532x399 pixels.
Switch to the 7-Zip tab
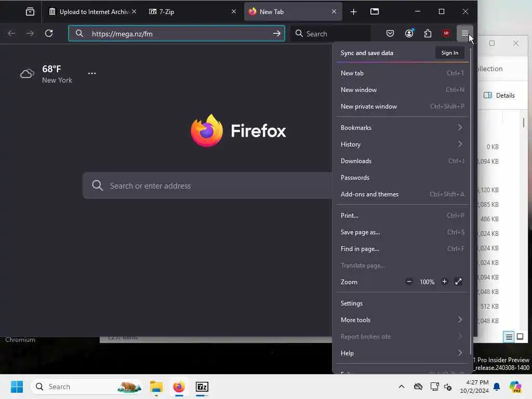[192, 12]
